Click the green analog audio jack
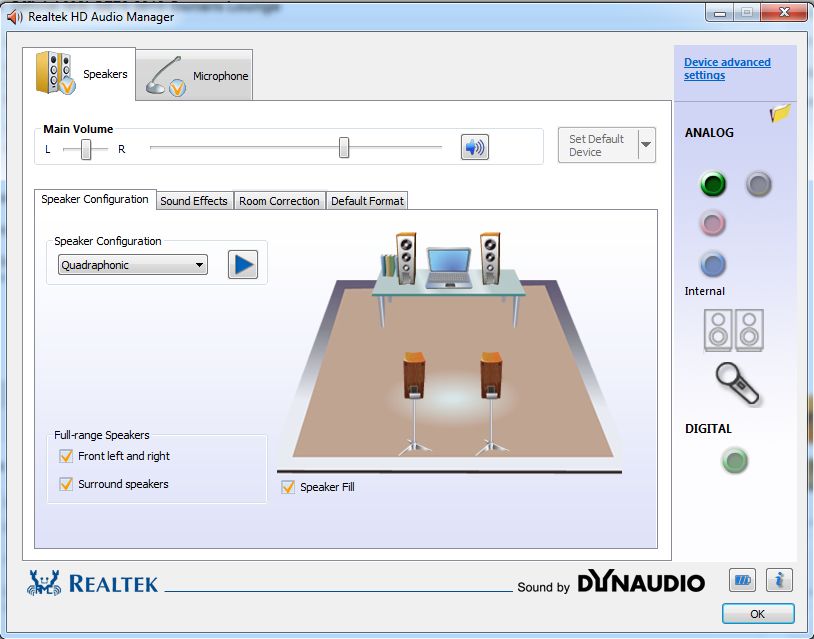The image size is (814, 639). click(x=713, y=184)
